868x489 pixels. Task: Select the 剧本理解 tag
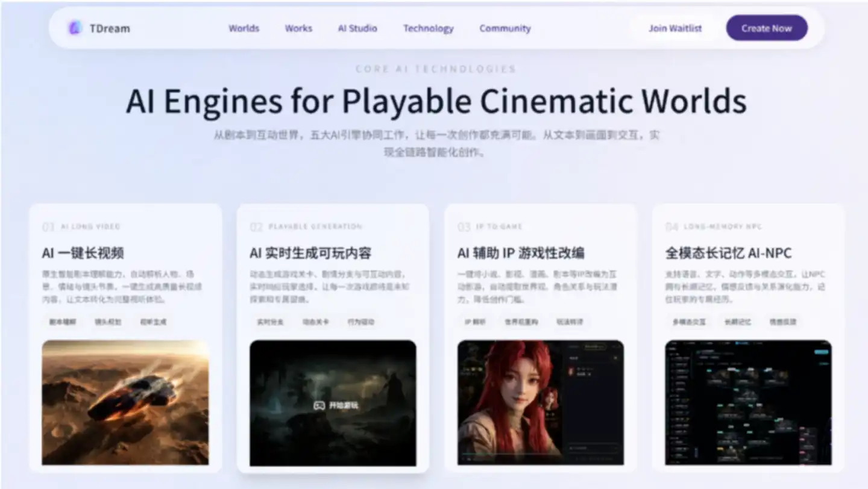[63, 322]
